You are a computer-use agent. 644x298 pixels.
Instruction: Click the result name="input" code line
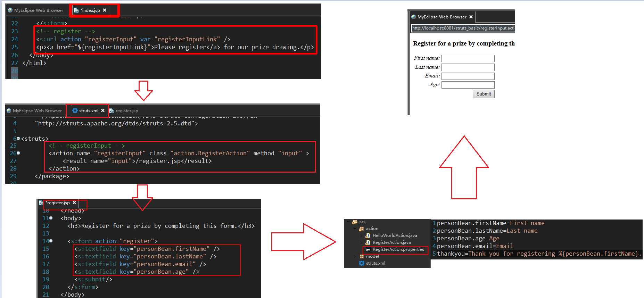coord(137,161)
